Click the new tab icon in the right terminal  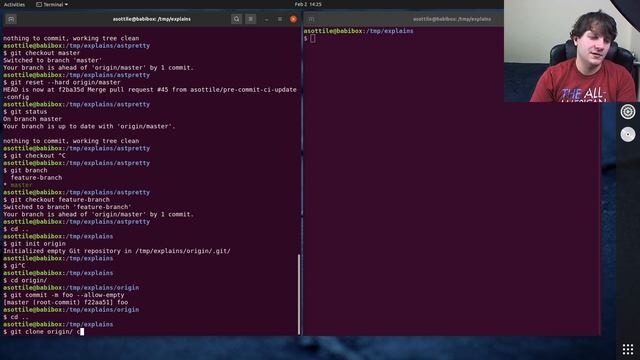pyautogui.click(x=311, y=19)
